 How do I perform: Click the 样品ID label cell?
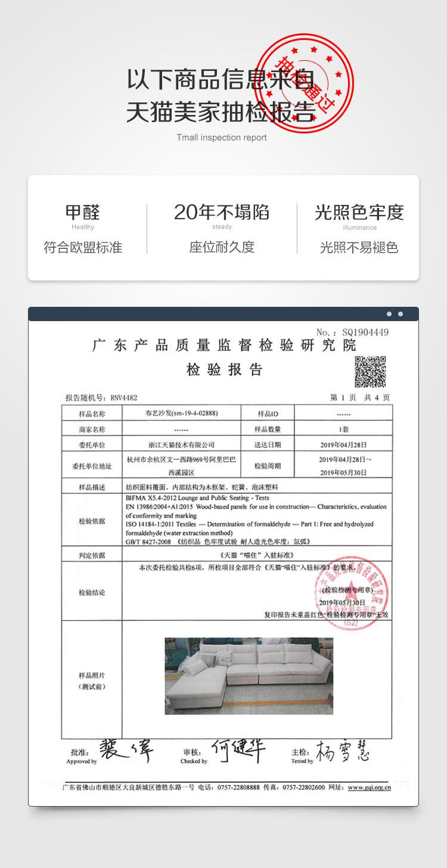click(268, 413)
